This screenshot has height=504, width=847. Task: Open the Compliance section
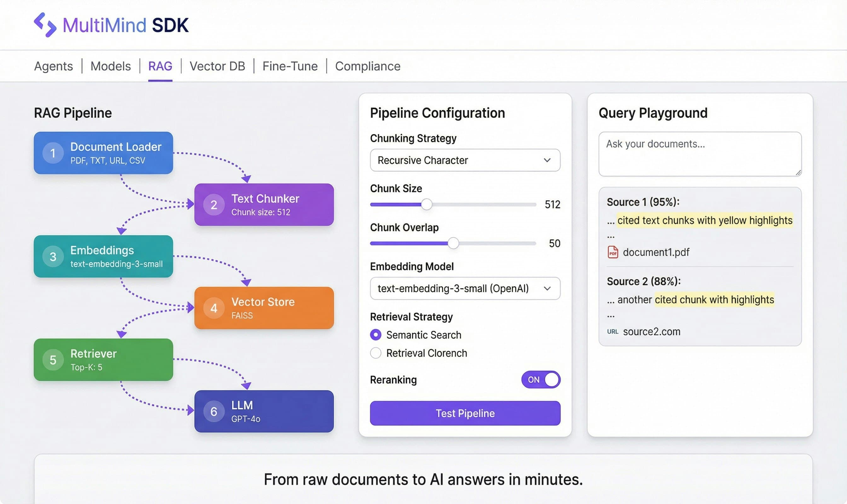368,66
